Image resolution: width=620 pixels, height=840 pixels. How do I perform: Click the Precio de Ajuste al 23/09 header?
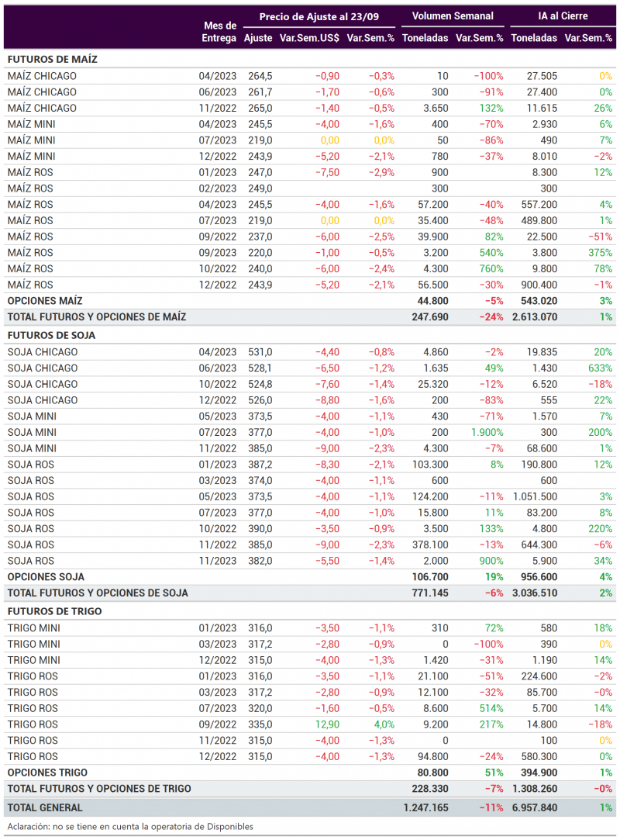[x=319, y=16]
